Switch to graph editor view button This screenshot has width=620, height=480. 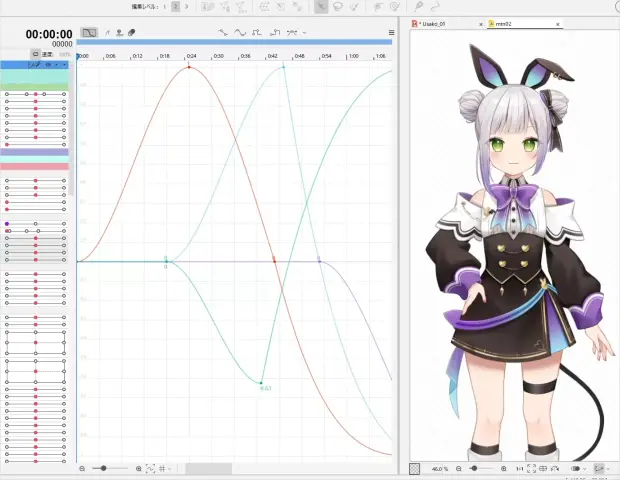(x=89, y=33)
